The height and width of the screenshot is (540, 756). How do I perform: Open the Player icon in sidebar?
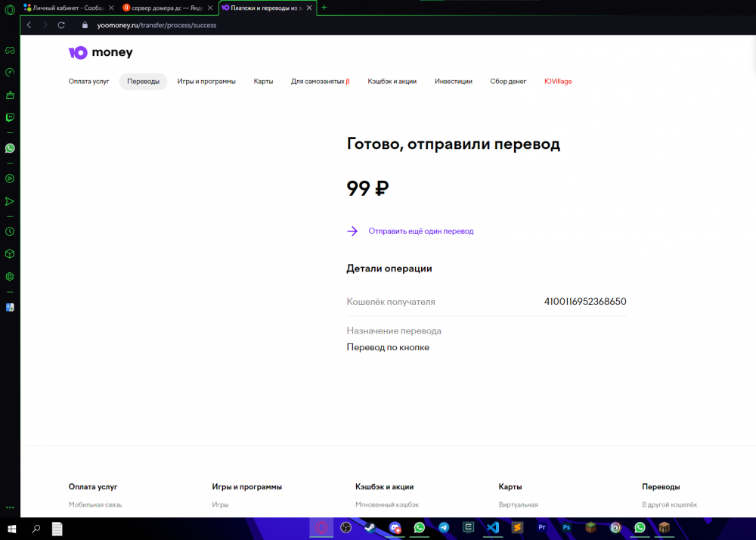tap(10, 178)
